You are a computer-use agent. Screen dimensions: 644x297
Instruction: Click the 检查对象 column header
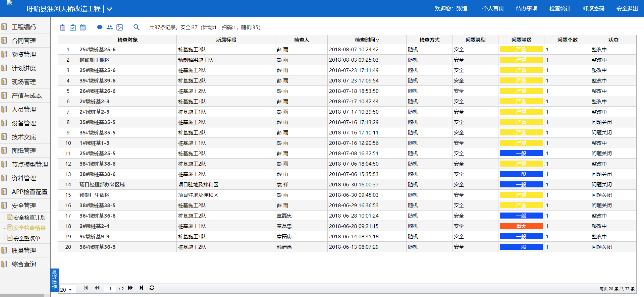[x=127, y=40]
